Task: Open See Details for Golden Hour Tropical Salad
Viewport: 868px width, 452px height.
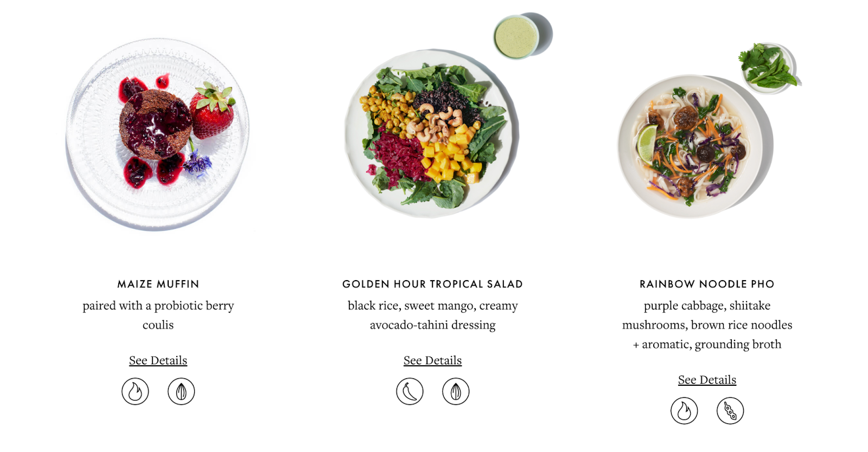Action: click(x=432, y=359)
